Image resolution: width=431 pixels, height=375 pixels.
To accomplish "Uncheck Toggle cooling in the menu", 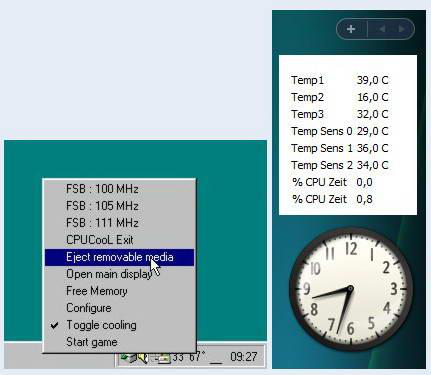I will pos(119,325).
